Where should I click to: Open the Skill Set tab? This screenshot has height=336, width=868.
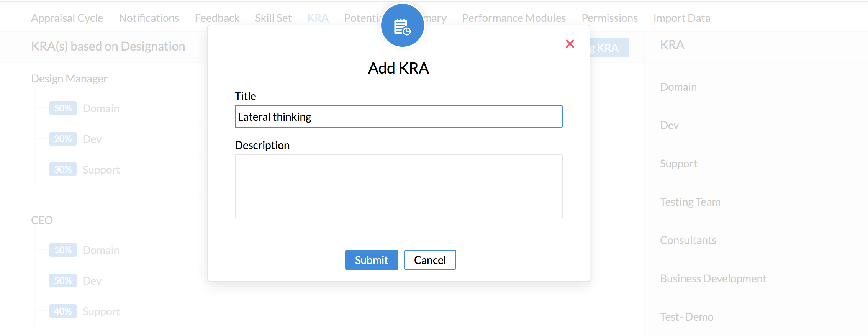(x=273, y=18)
